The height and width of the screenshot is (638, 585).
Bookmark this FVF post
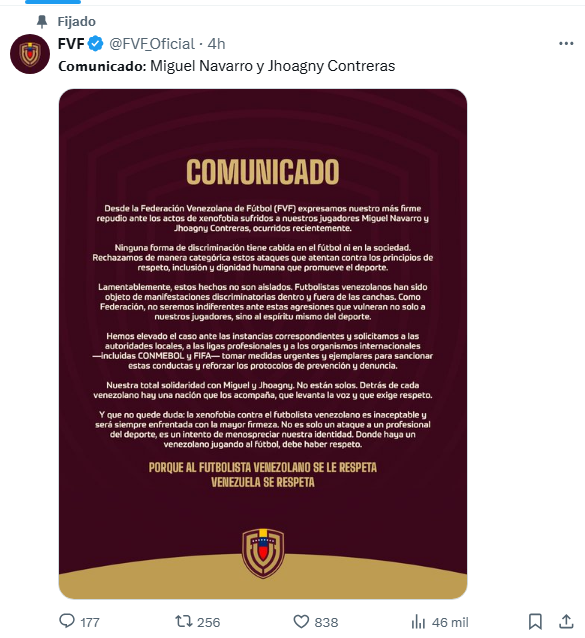[x=535, y=622]
